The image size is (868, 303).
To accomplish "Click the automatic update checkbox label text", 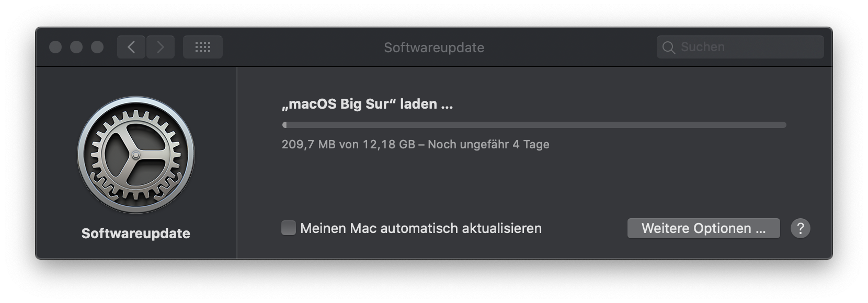I will (x=421, y=228).
